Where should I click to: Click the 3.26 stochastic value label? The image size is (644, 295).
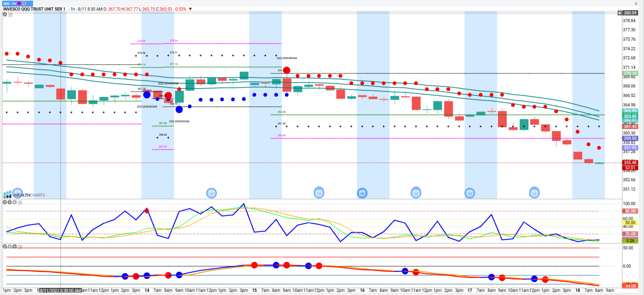click(630, 241)
